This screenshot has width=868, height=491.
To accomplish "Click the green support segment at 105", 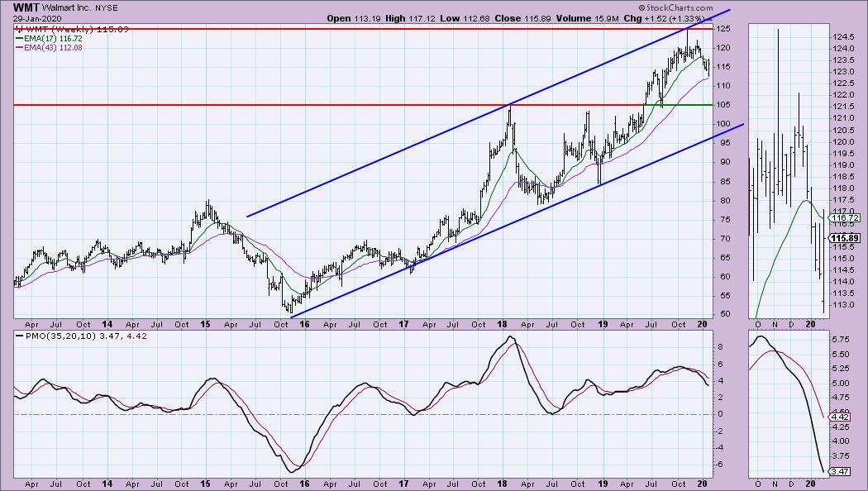I will click(x=679, y=105).
